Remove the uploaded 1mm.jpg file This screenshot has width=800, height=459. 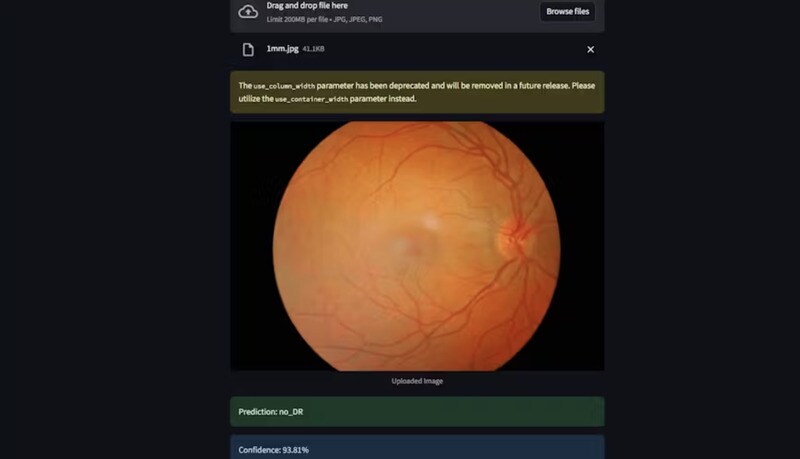(x=590, y=49)
